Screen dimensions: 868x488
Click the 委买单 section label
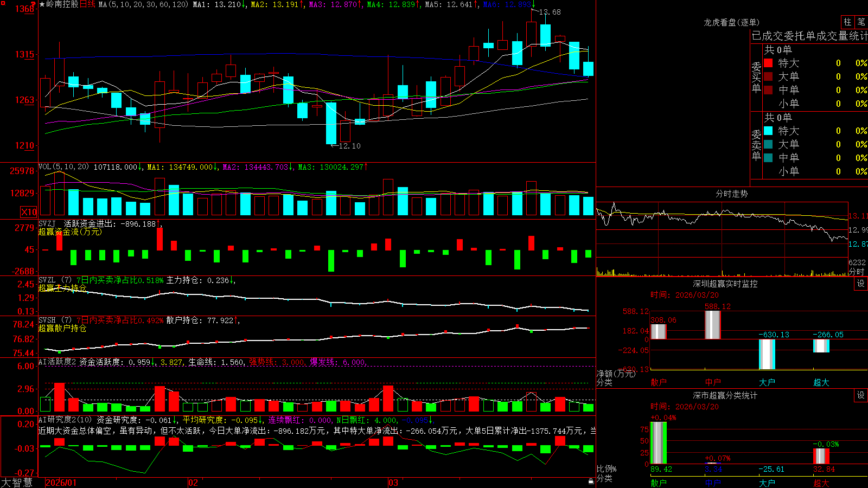point(756,78)
